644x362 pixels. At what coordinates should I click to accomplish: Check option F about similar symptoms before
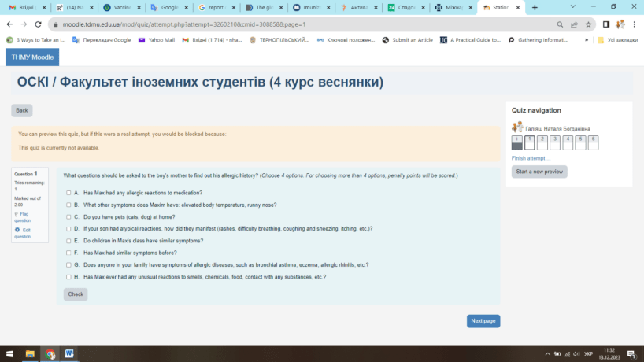pyautogui.click(x=68, y=253)
